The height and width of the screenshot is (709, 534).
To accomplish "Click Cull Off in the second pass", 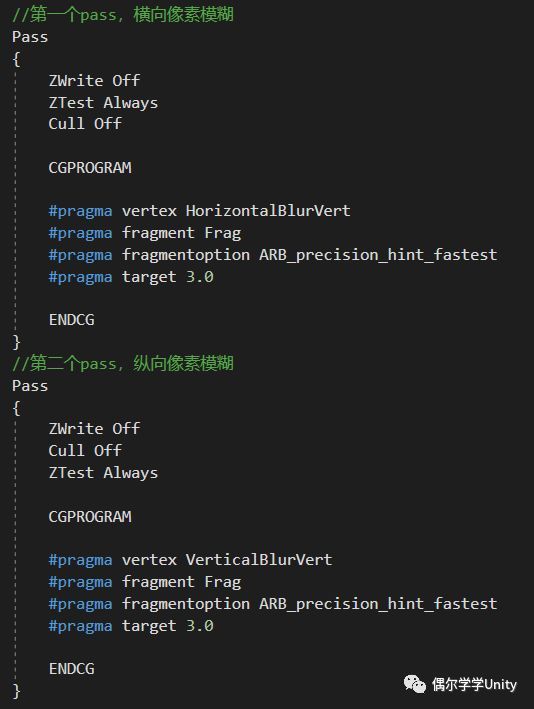I will pyautogui.click(x=85, y=450).
